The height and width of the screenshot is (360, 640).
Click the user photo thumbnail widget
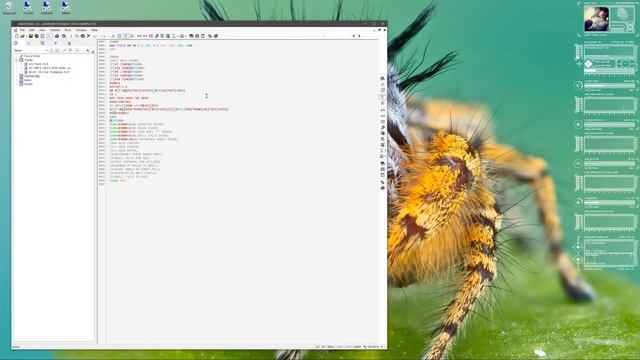pos(596,19)
